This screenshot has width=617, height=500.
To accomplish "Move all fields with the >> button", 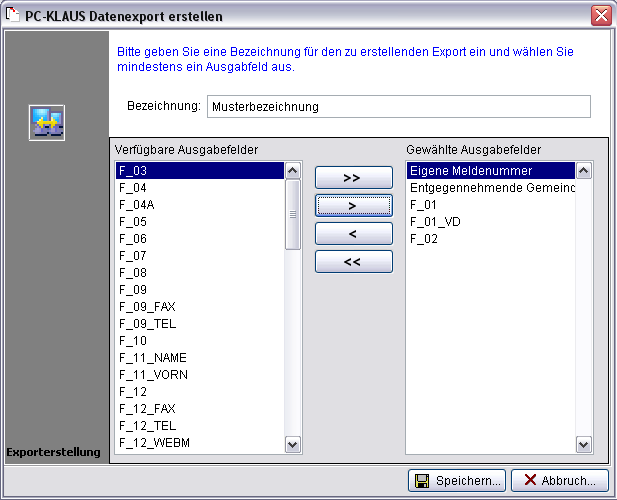I will pos(353,177).
